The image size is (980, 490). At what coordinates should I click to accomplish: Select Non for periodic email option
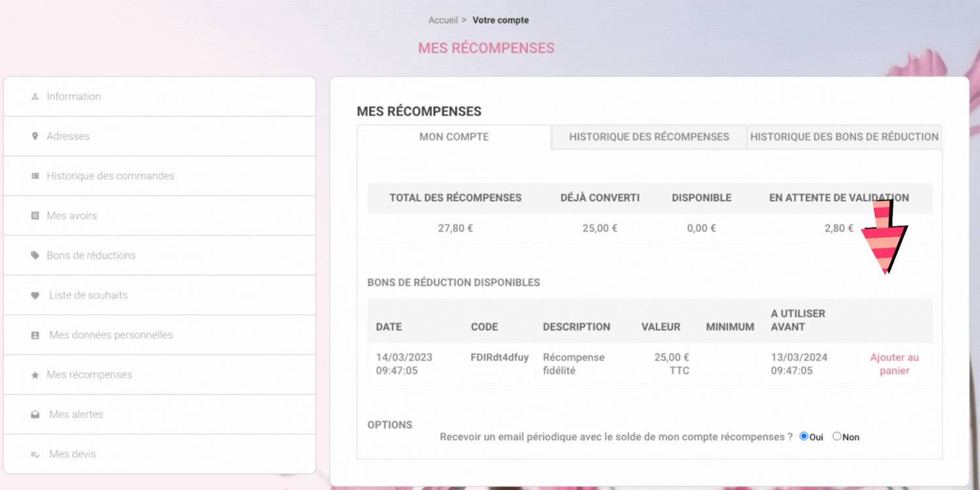(837, 436)
